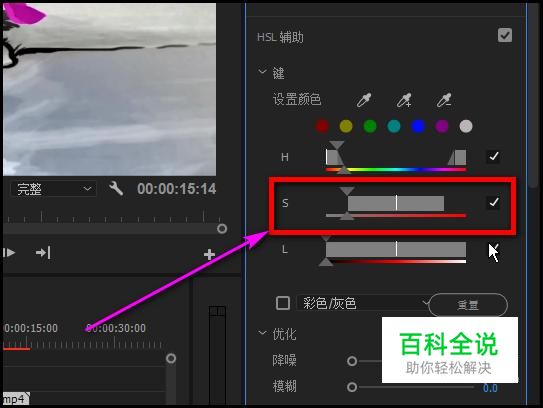Click the 00:00:30:00 timeline ruler mark
Viewport: 543px width, 408px height.
pyautogui.click(x=116, y=328)
